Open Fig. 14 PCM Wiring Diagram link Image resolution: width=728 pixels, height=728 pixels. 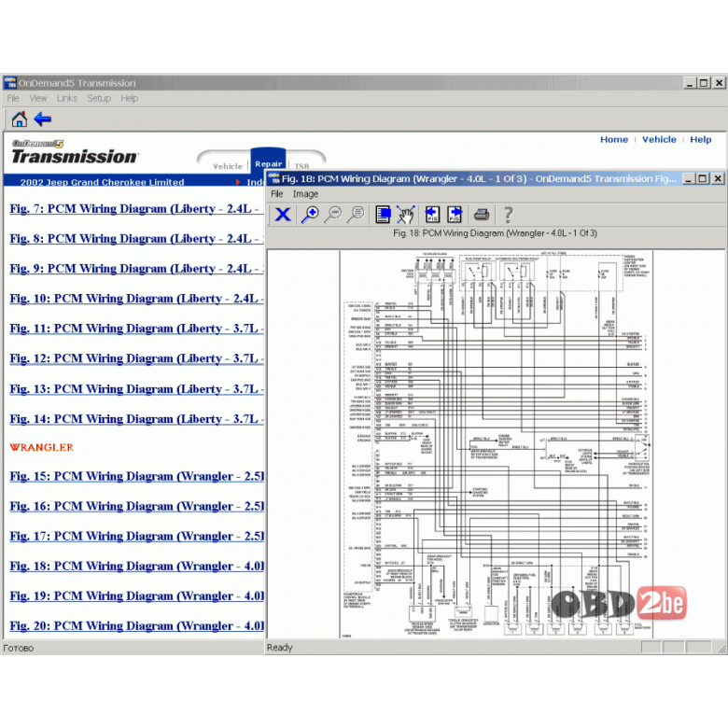pos(136,419)
